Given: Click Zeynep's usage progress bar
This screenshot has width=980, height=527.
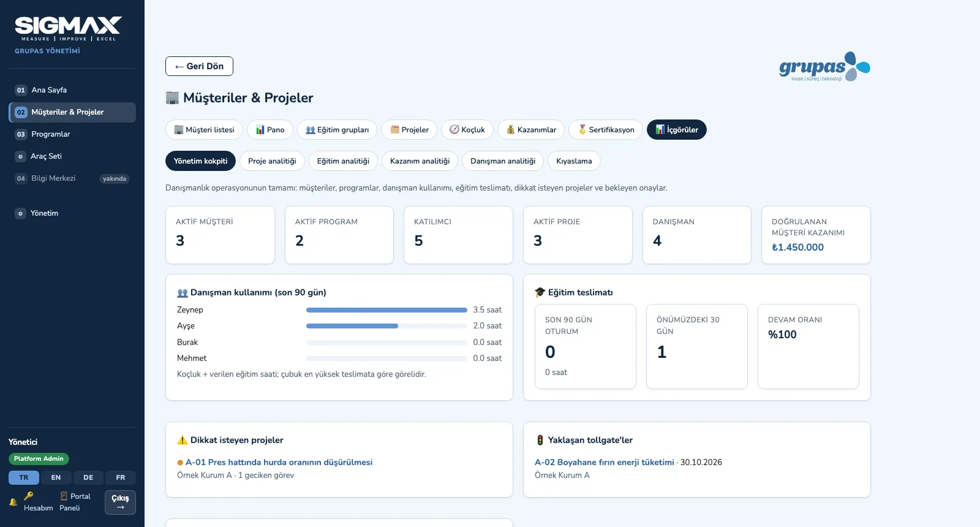Looking at the screenshot, I should (386, 310).
